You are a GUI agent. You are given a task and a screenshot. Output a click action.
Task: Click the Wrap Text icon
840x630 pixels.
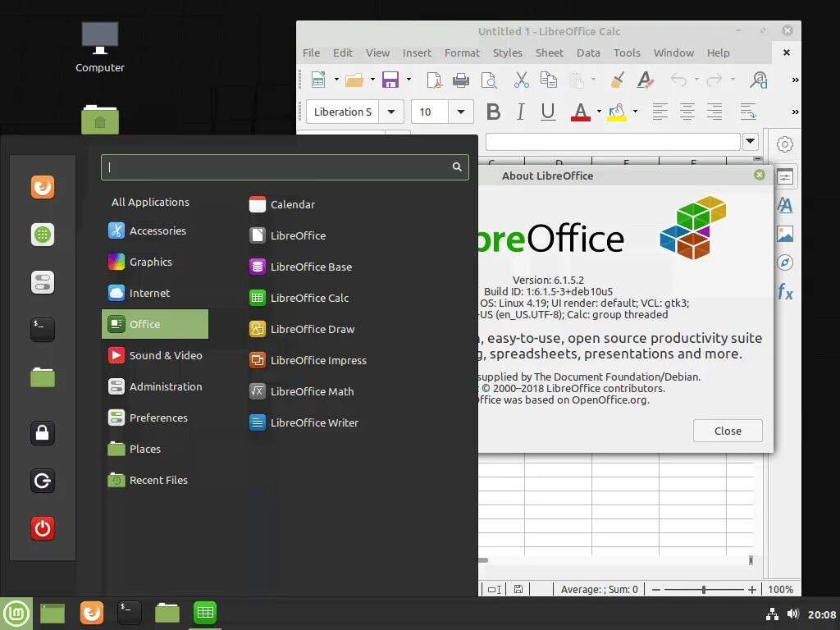748,112
